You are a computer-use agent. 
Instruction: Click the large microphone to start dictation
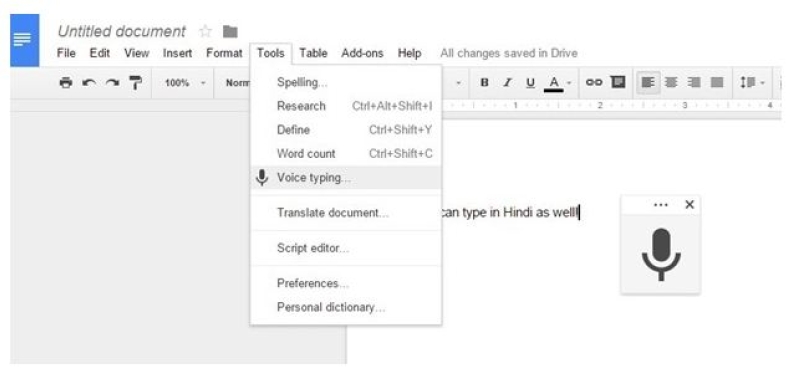(x=661, y=254)
